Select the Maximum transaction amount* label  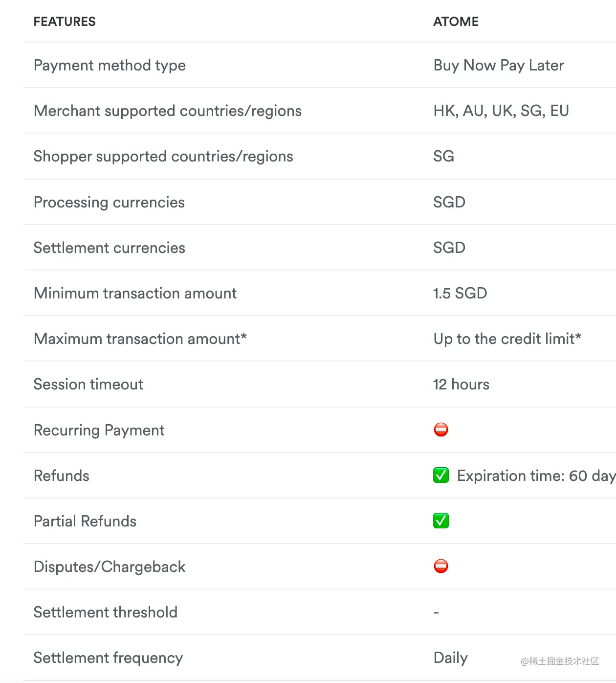(140, 339)
